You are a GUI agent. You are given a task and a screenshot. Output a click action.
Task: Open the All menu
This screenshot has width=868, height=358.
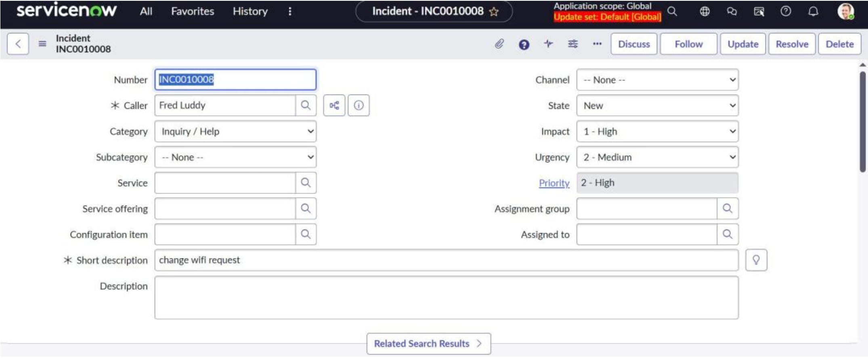(x=146, y=11)
